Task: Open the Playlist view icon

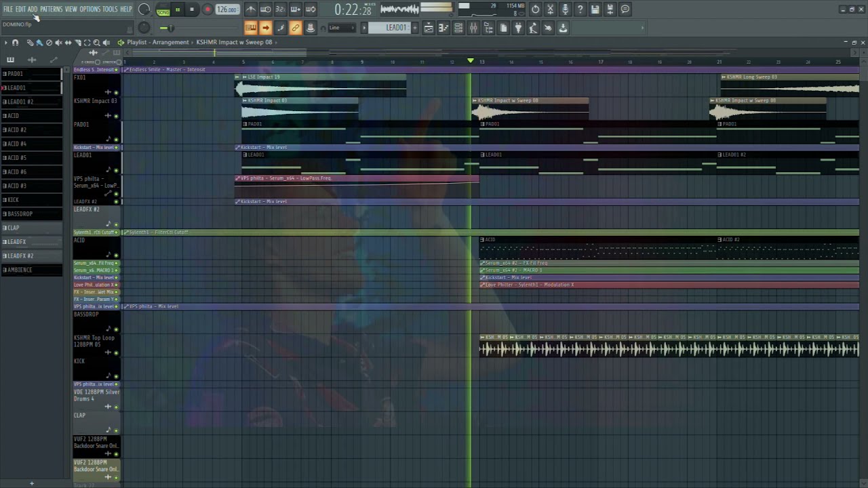Action: point(429,28)
